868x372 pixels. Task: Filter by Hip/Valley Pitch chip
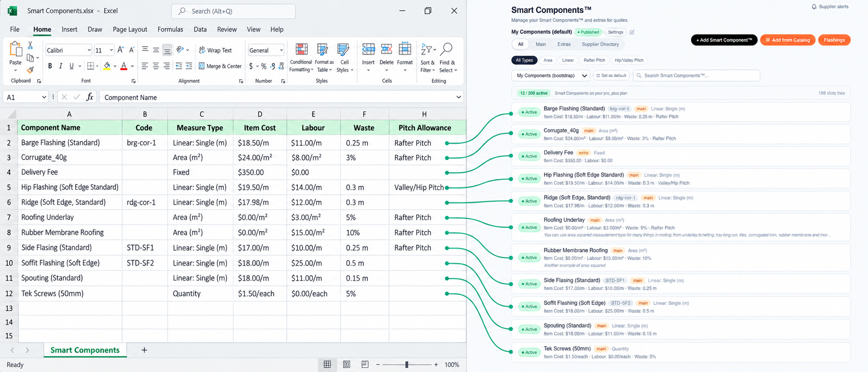pyautogui.click(x=629, y=60)
